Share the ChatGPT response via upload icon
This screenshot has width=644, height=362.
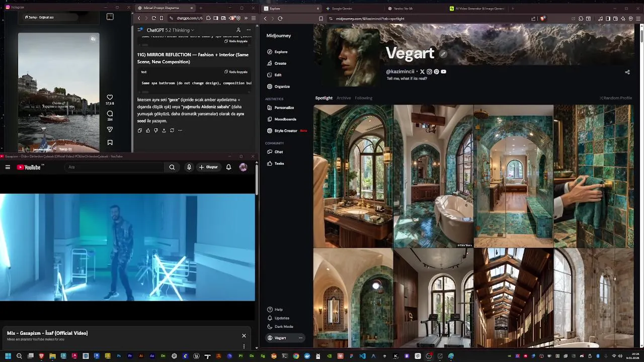tap(164, 130)
